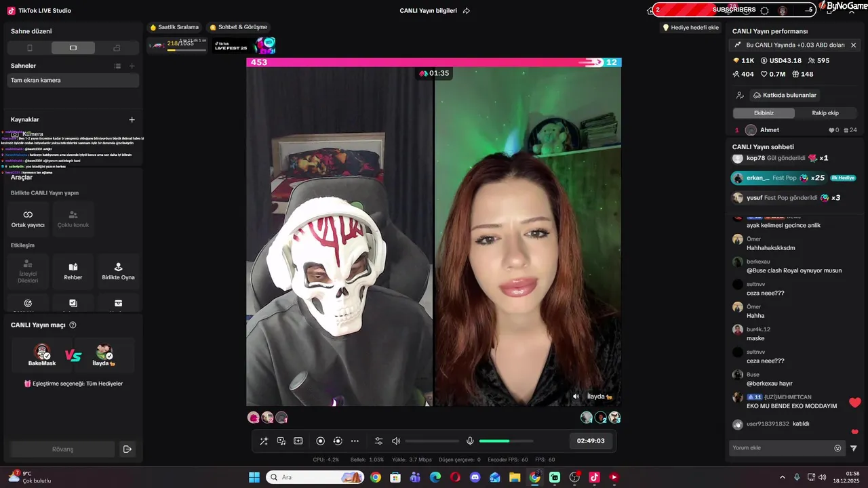Mute the speaker output icon

point(396,441)
